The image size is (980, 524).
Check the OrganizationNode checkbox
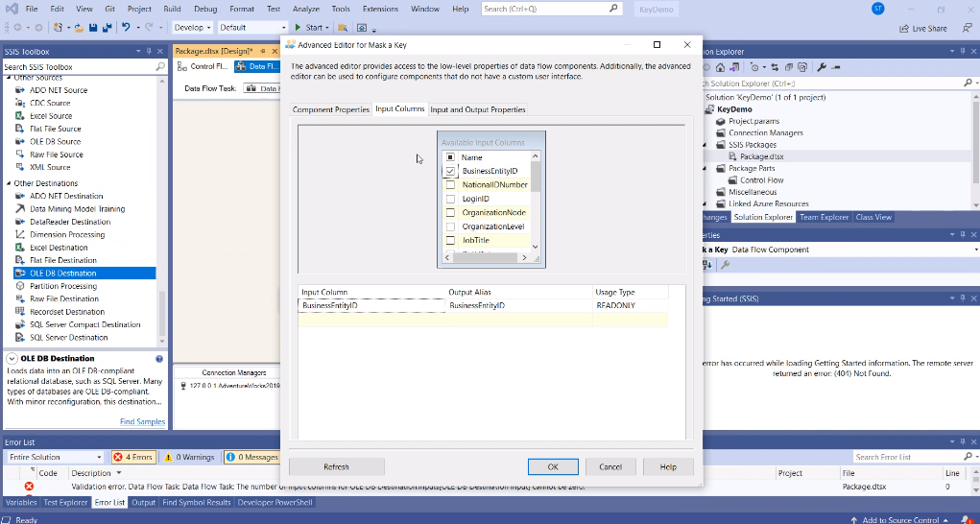[450, 213]
